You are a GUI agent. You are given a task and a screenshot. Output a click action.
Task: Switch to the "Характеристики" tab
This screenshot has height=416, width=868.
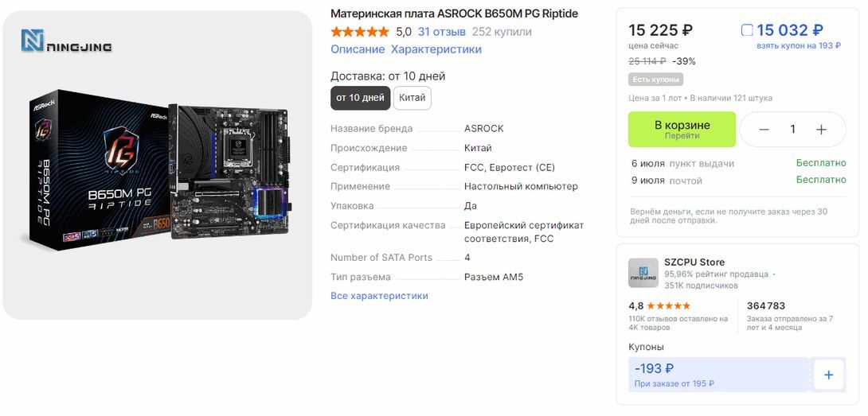[x=436, y=49]
